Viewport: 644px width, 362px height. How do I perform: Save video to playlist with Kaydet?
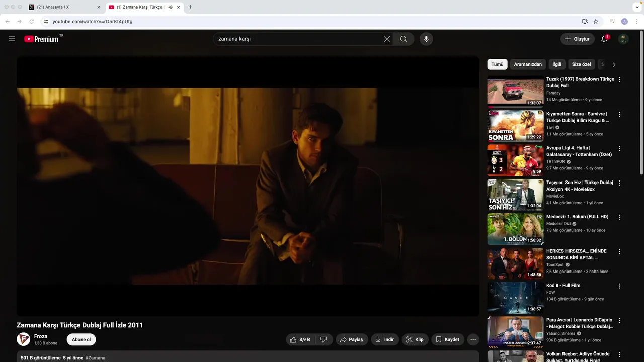447,339
